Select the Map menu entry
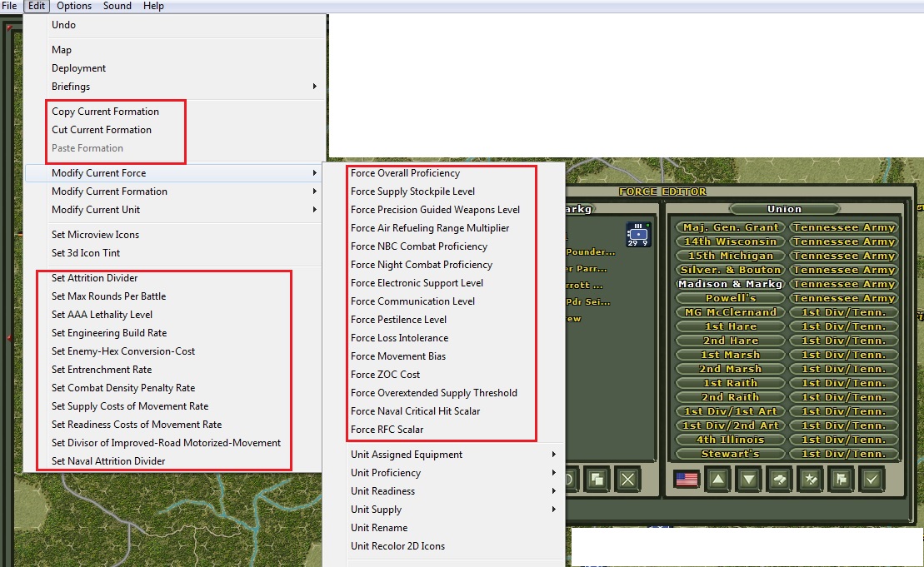This screenshot has width=924, height=567. 62,50
